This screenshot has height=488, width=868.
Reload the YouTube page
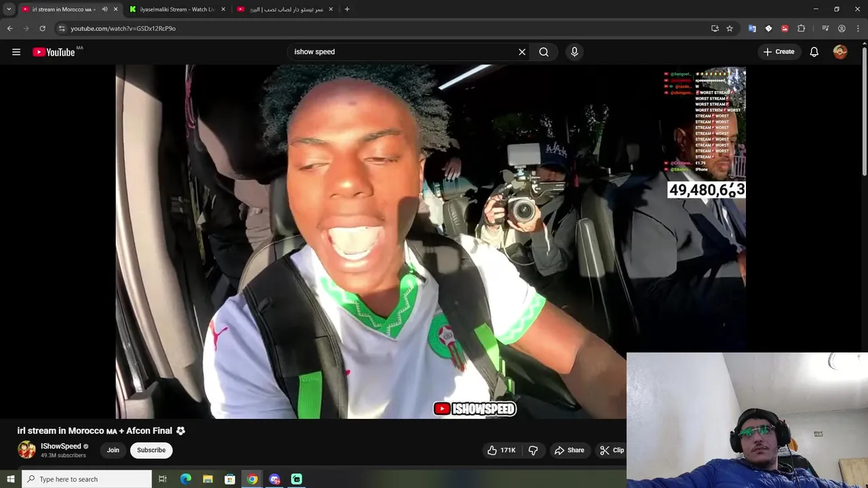point(42,28)
